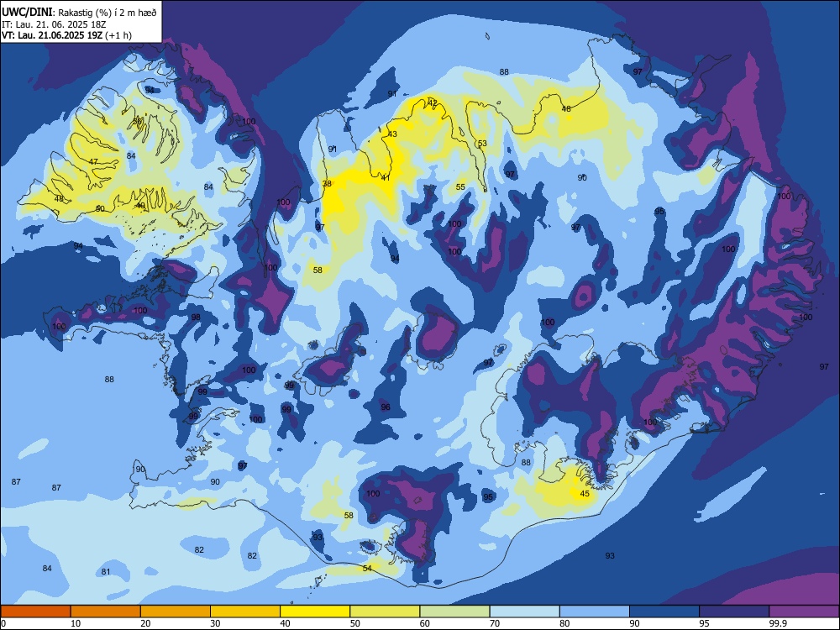
Task: Click the '45' humidity value on the map
Action: [585, 493]
